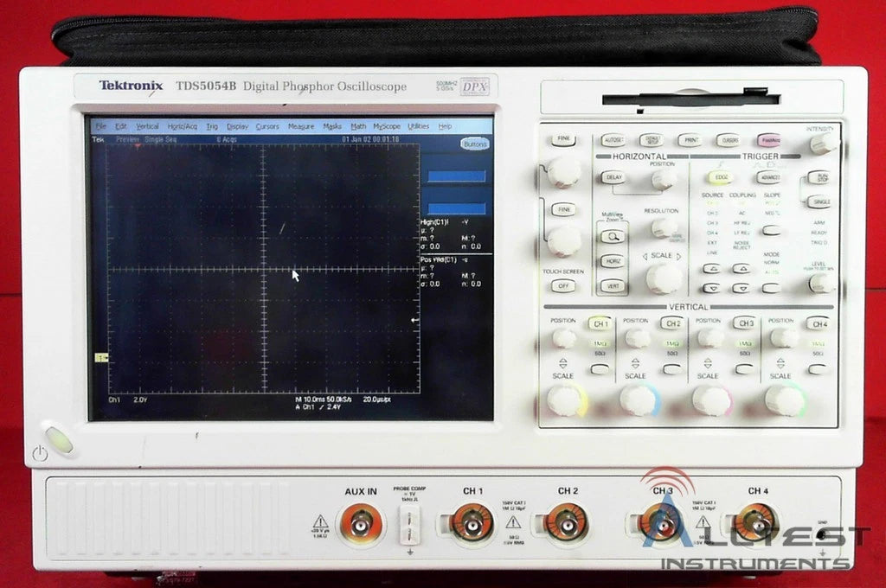Push the trigger SLOPE select button
Viewport: 886px width, 588px height.
[x=771, y=230]
